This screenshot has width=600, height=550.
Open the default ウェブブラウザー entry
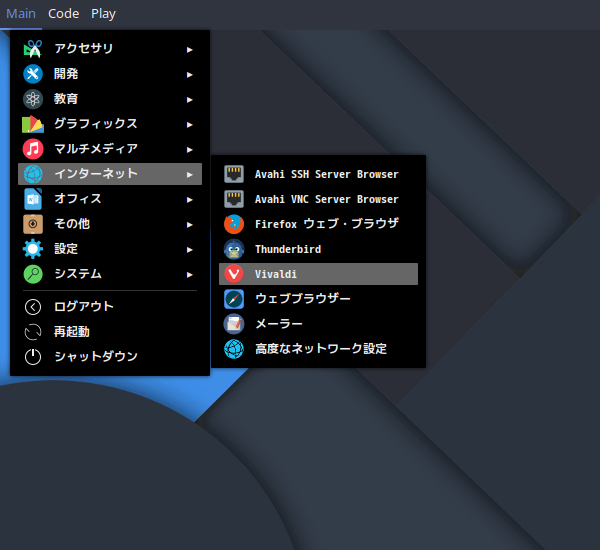tap(318, 299)
